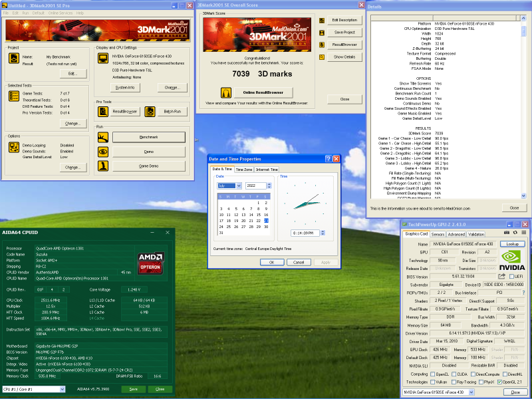Click the Date and Time help question button
The width and height of the screenshot is (532, 399).
pos(328,159)
